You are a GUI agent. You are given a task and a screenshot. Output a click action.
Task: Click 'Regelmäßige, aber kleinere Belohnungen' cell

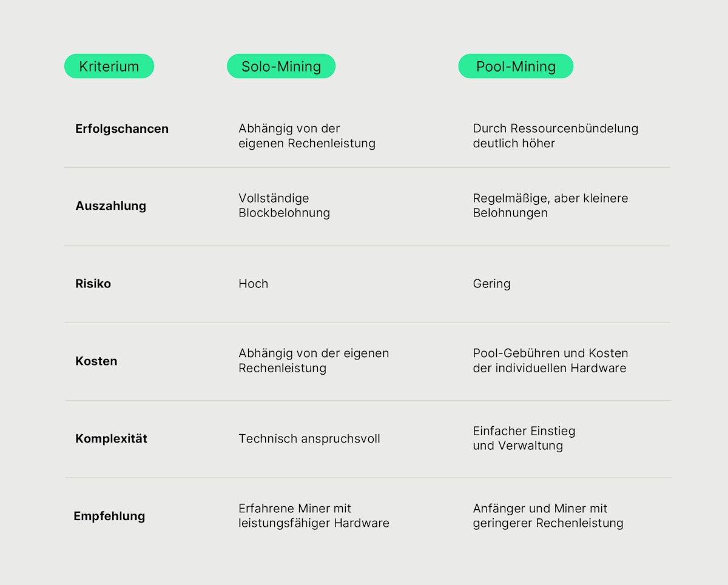point(550,206)
